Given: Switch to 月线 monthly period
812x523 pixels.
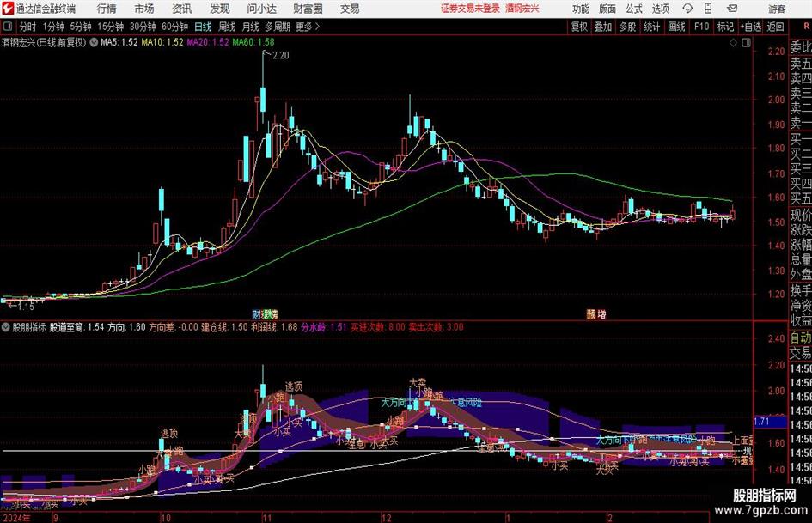Looking at the screenshot, I should pos(250,27).
